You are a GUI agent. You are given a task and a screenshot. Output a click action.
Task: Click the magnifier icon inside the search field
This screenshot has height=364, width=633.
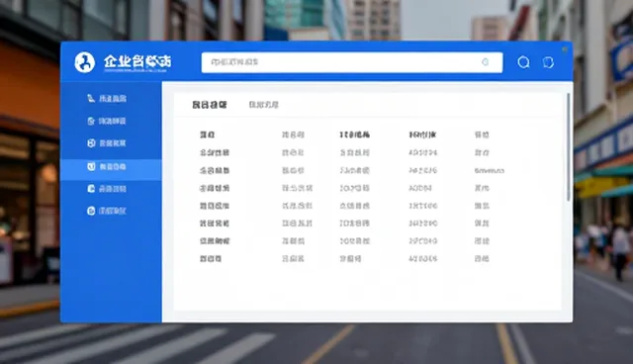pyautogui.click(x=486, y=62)
